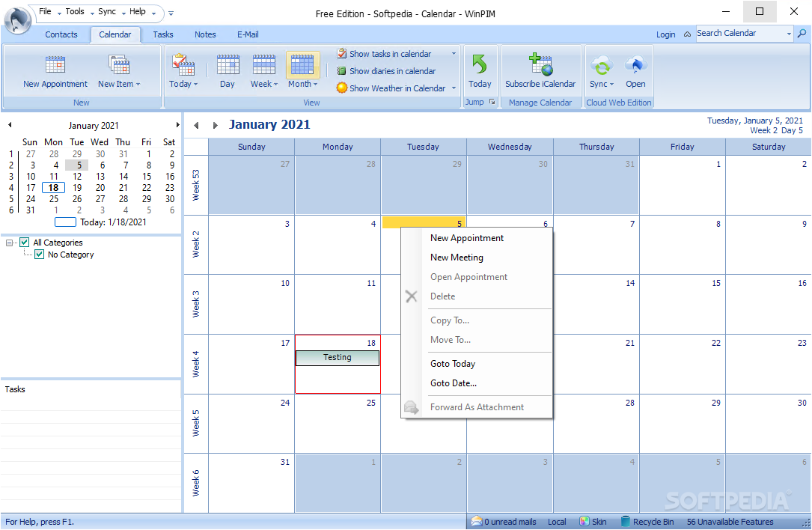Image resolution: width=812 pixels, height=530 pixels.
Task: Click in the Search Calendar field
Action: point(740,33)
